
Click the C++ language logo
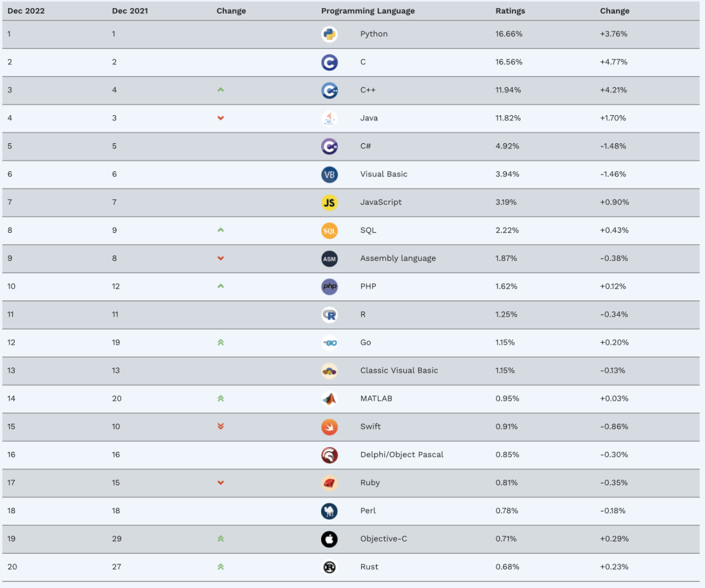pyautogui.click(x=329, y=90)
